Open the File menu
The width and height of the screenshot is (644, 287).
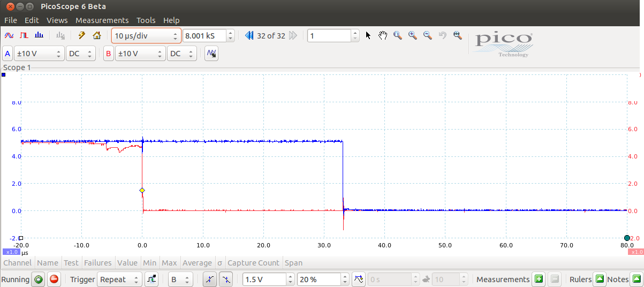(11, 20)
